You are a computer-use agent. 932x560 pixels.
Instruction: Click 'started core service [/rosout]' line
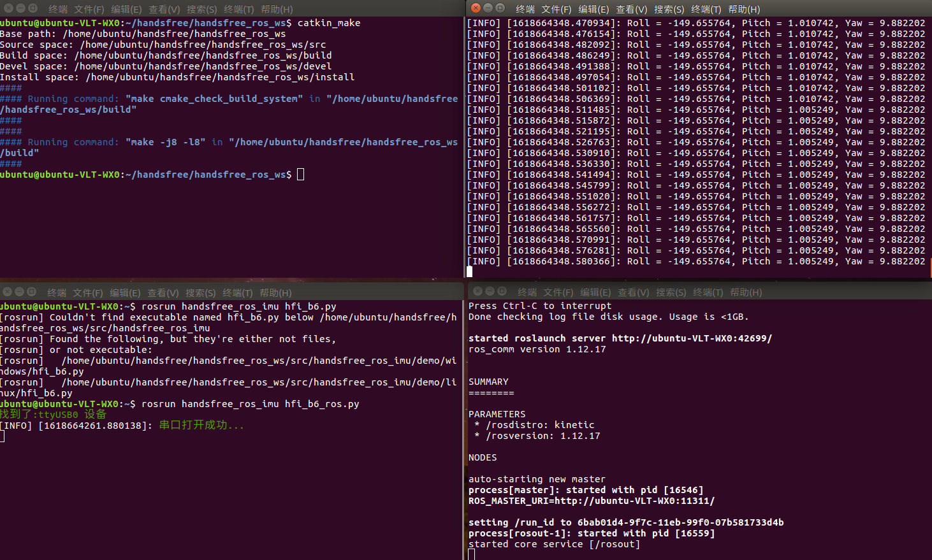pyautogui.click(x=555, y=544)
